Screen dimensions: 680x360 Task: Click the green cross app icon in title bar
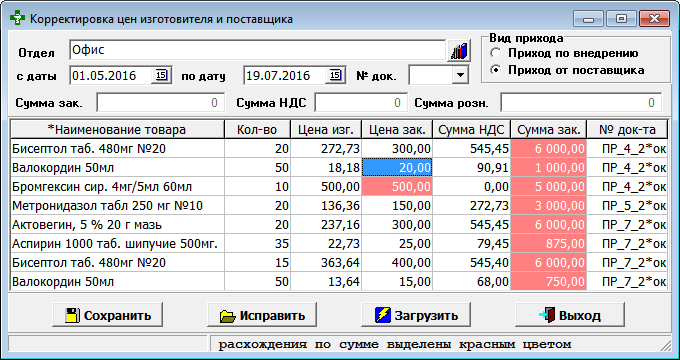tap(17, 19)
